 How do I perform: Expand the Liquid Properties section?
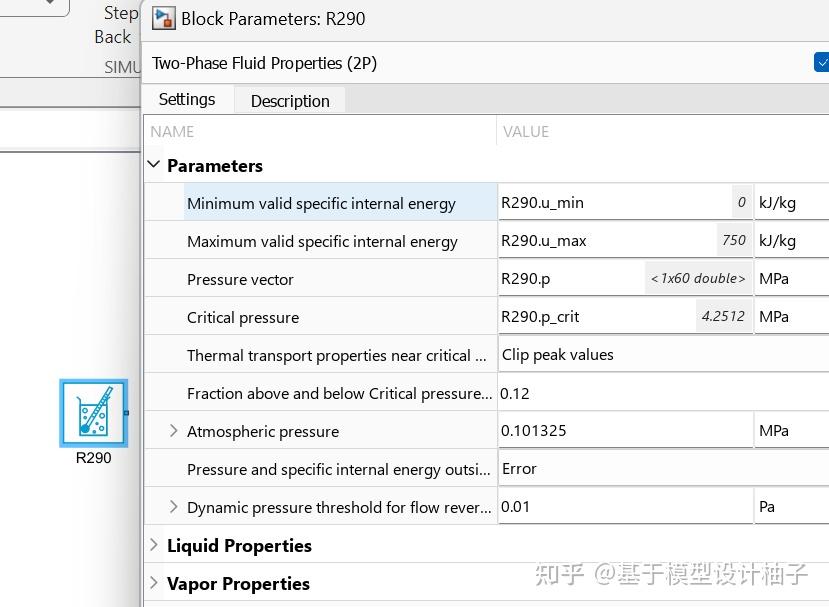click(153, 545)
